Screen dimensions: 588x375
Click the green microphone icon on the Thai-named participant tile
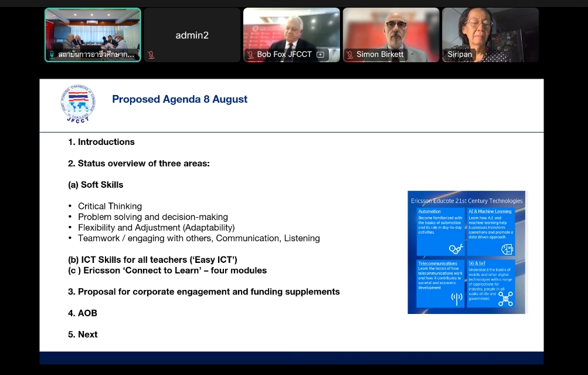[x=52, y=55]
